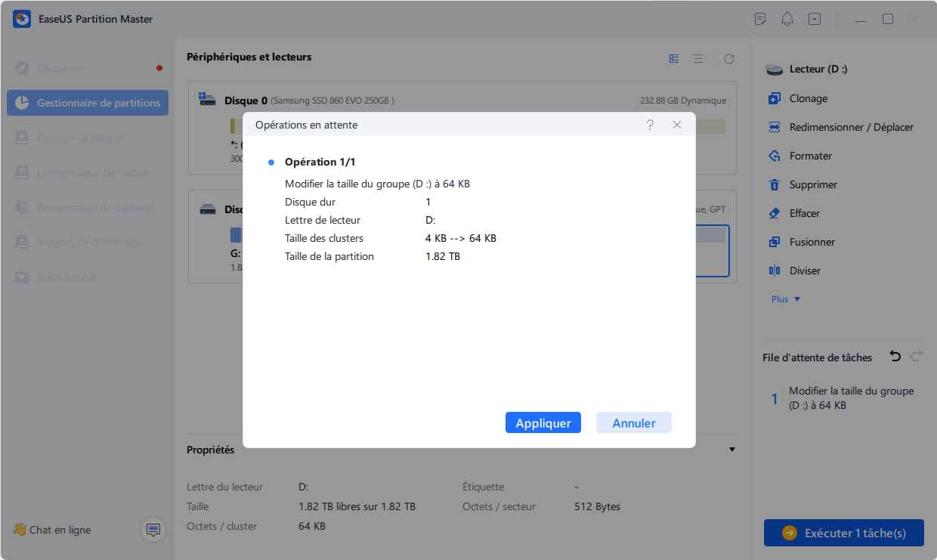Select the Diviser split tool

(774, 271)
